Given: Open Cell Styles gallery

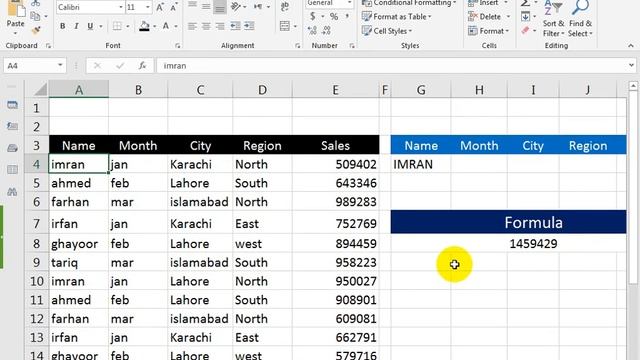Looking at the screenshot, I should pos(387,31).
